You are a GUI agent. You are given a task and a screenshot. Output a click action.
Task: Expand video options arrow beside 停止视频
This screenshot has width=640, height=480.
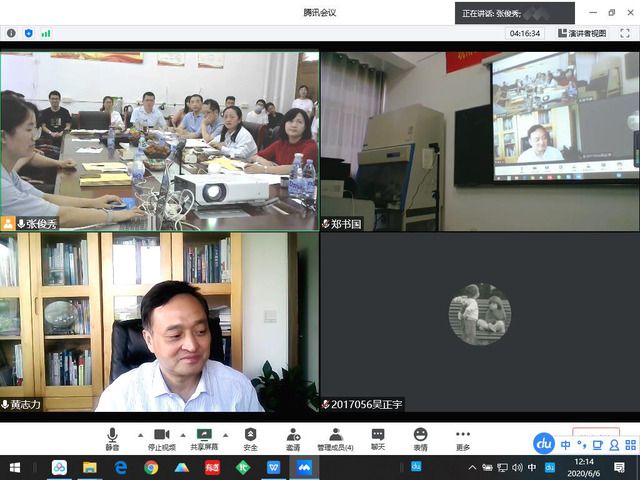click(x=183, y=435)
